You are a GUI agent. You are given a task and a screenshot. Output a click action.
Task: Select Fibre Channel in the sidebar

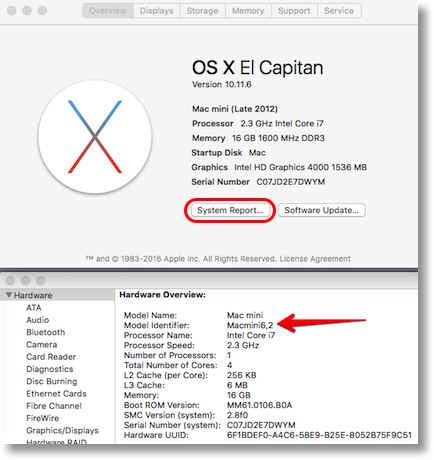pyautogui.click(x=54, y=406)
